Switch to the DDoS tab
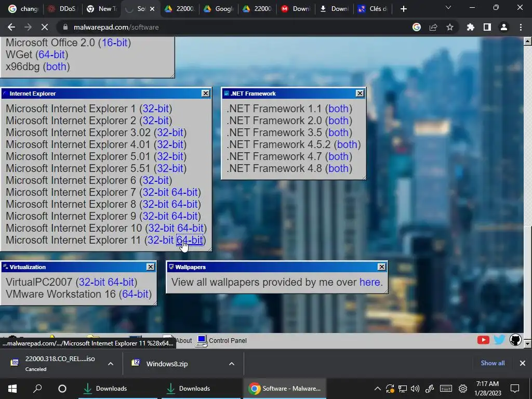 tap(62, 9)
